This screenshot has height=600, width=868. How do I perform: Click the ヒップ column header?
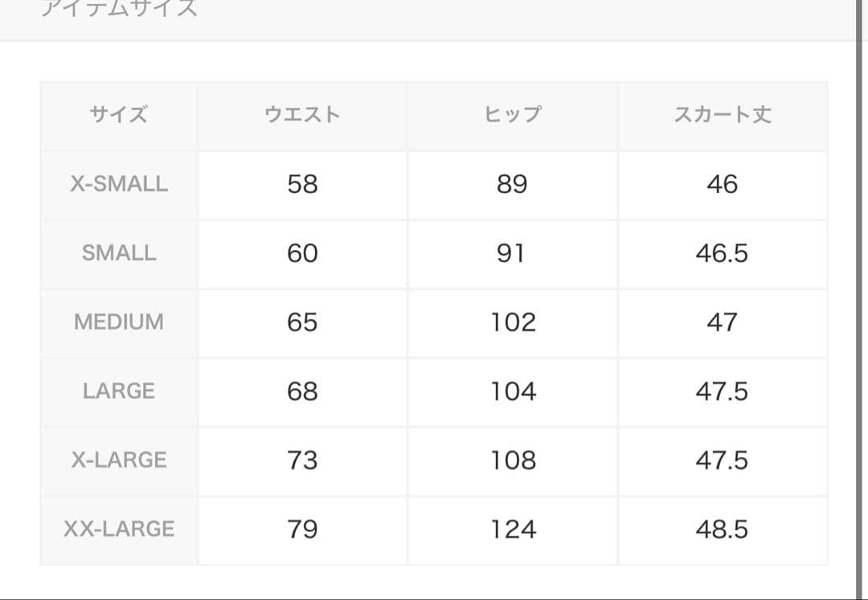[x=513, y=115]
